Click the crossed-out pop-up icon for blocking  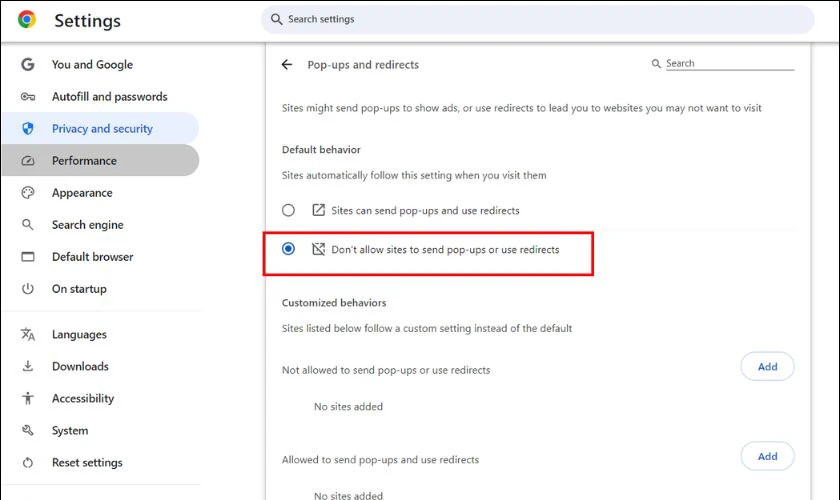coord(318,249)
